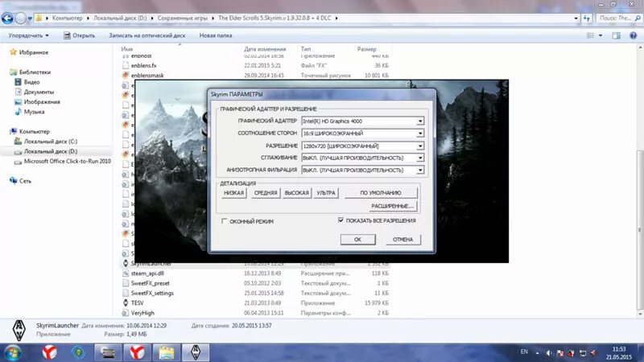Enable Оконный режим windowed mode checkbox

(225, 221)
